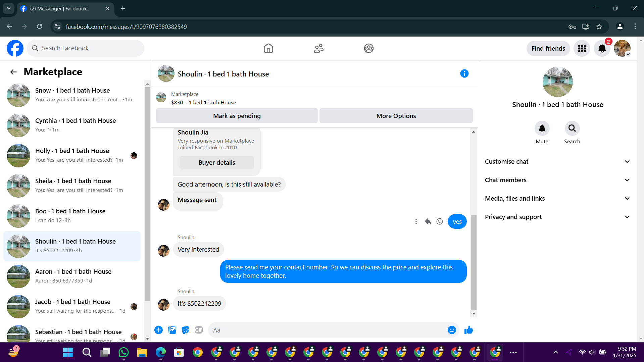Mute this conversation with bell icon
The image size is (644, 362).
tap(542, 128)
